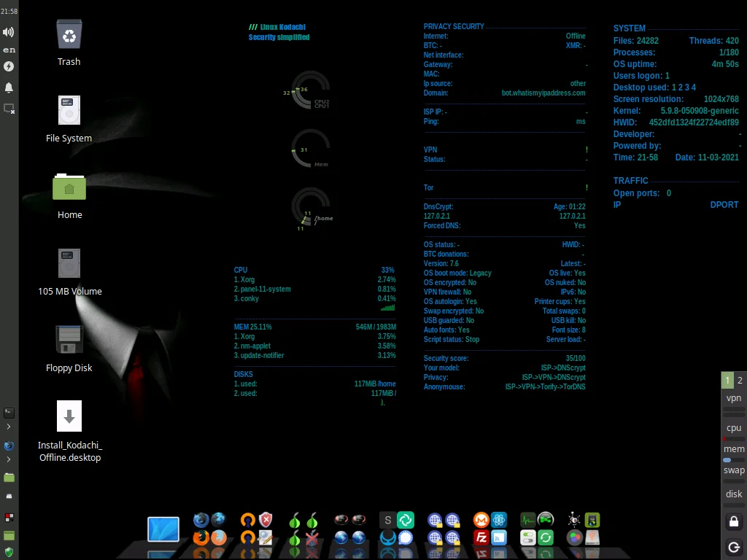The image size is (747, 560).
Task: Click the mem usage bar in right panel
Action: [734, 460]
